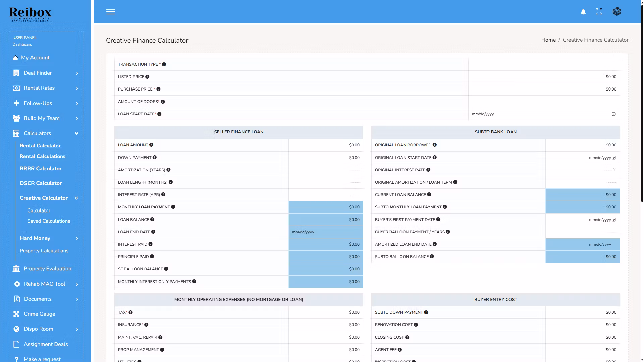The width and height of the screenshot is (644, 362).
Task: Open calendar picker for Loan Start Date
Action: pyautogui.click(x=613, y=114)
